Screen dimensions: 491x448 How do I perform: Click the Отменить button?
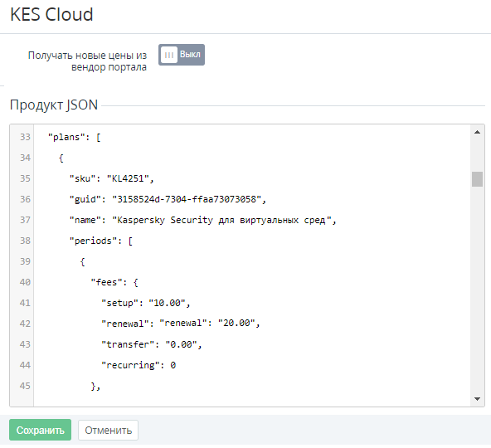pos(108,430)
